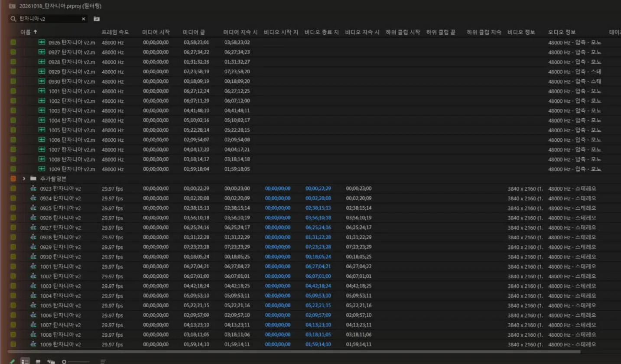621x364 pixels.
Task: Click video end timecode 02;38;15;13 in blue
Action: click(x=319, y=208)
